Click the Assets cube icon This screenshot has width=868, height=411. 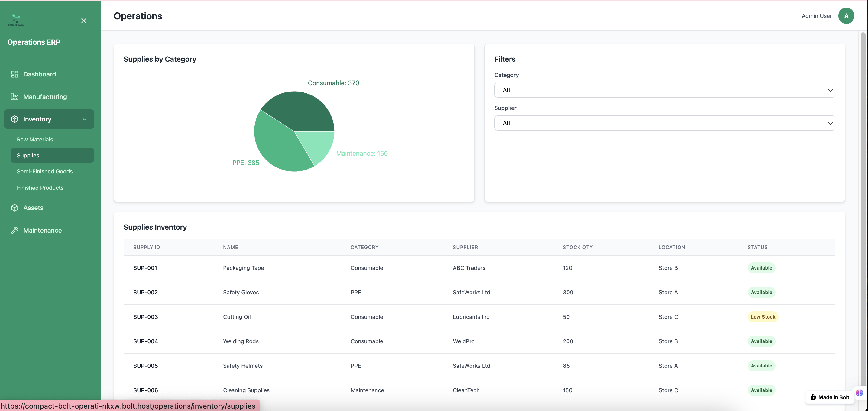(x=15, y=208)
